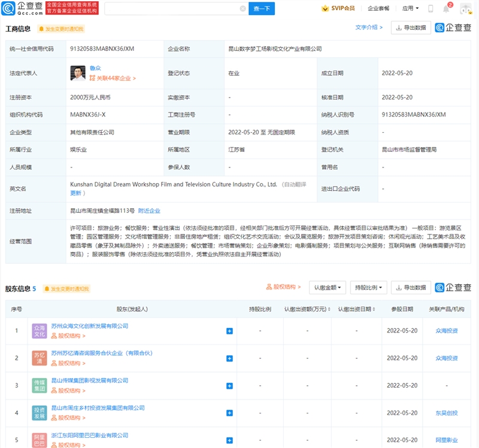Click the 更新 link under English name
Viewport: 479px width, 448px height.
click(x=76, y=193)
